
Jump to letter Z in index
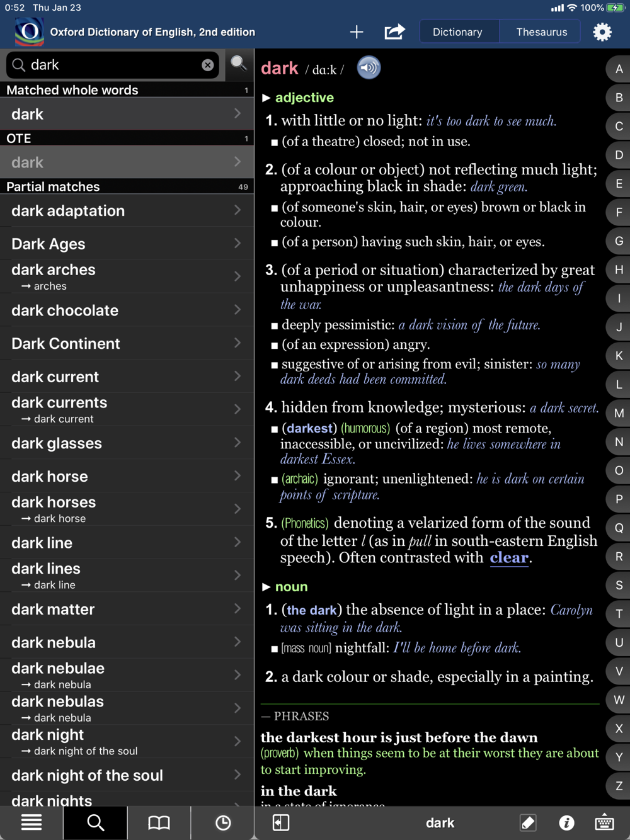pos(619,786)
